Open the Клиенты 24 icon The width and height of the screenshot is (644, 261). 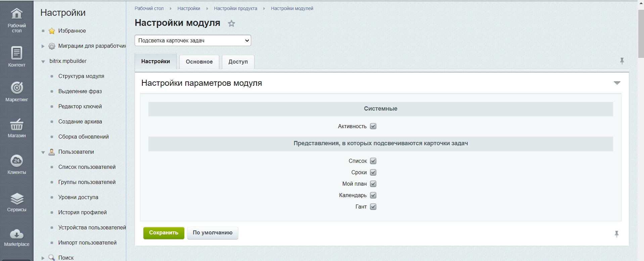click(16, 161)
